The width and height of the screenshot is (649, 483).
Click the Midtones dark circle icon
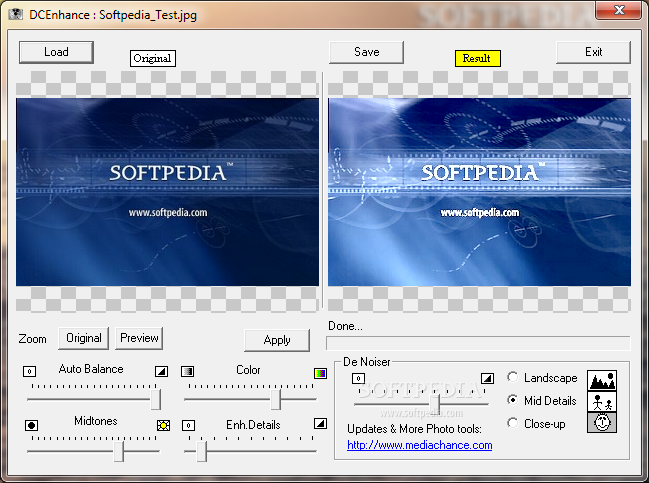coord(31,425)
